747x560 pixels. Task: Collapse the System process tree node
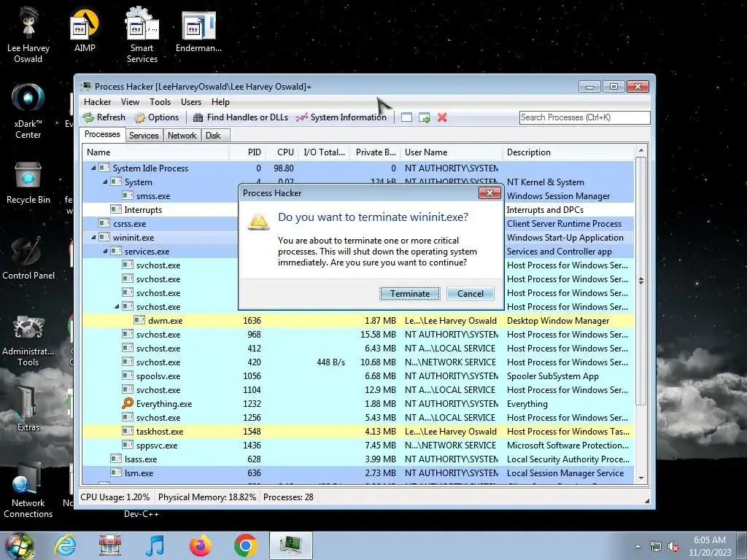(x=105, y=182)
